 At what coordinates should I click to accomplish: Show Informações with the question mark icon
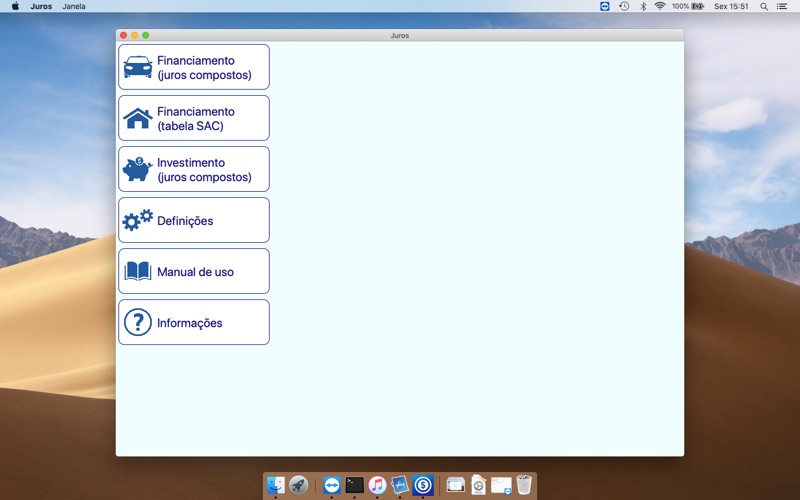(194, 322)
